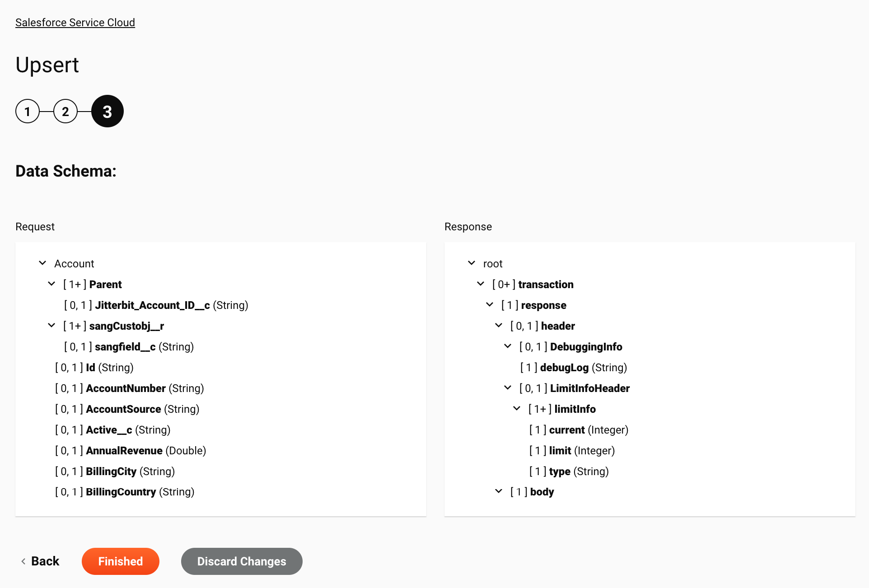Select step 3 in wizard progress
The image size is (869, 588).
pyautogui.click(x=107, y=110)
